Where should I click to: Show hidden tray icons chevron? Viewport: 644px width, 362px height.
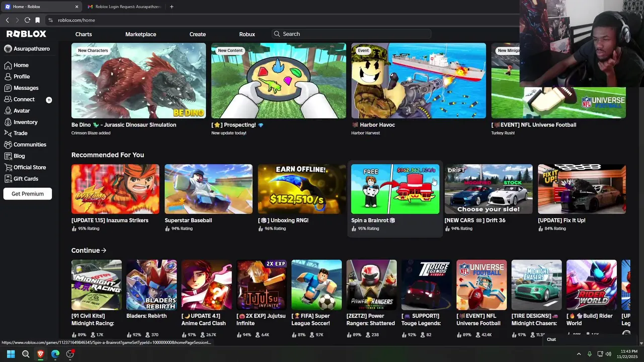pyautogui.click(x=579, y=354)
